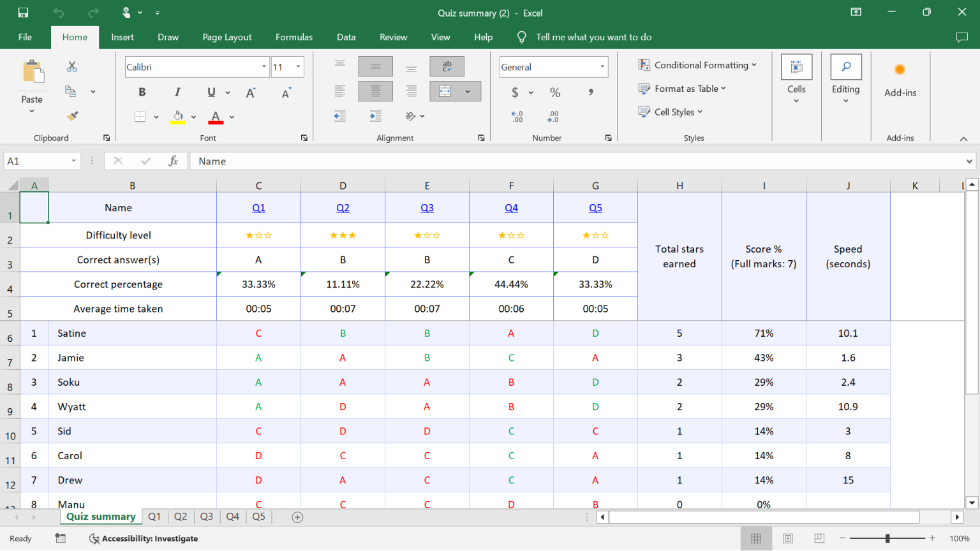This screenshot has width=980, height=551.
Task: Click the Save icon in Quick Access Toolbar
Action: (25, 11)
